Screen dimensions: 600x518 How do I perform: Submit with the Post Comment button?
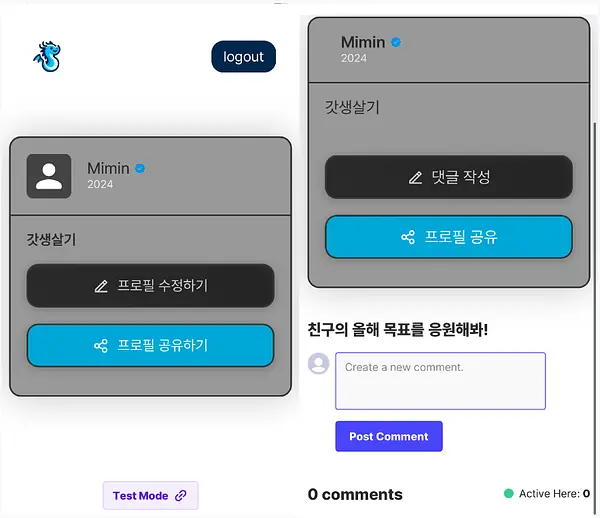coord(389,437)
